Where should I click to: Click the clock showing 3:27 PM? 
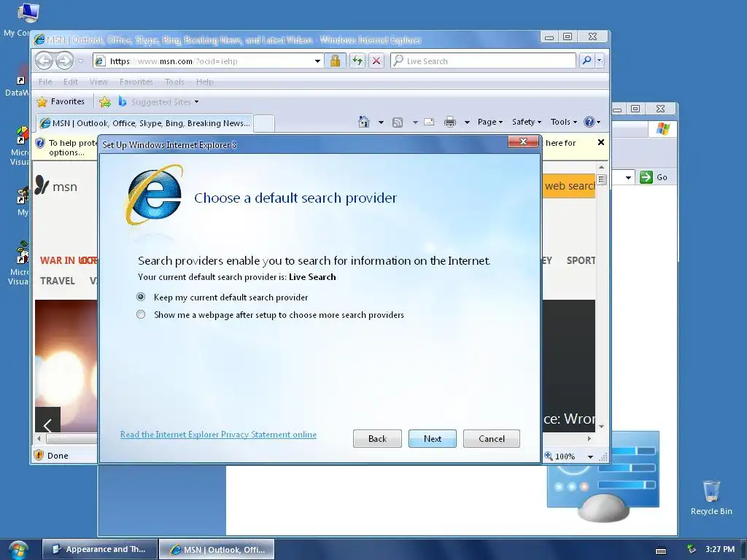click(x=720, y=549)
